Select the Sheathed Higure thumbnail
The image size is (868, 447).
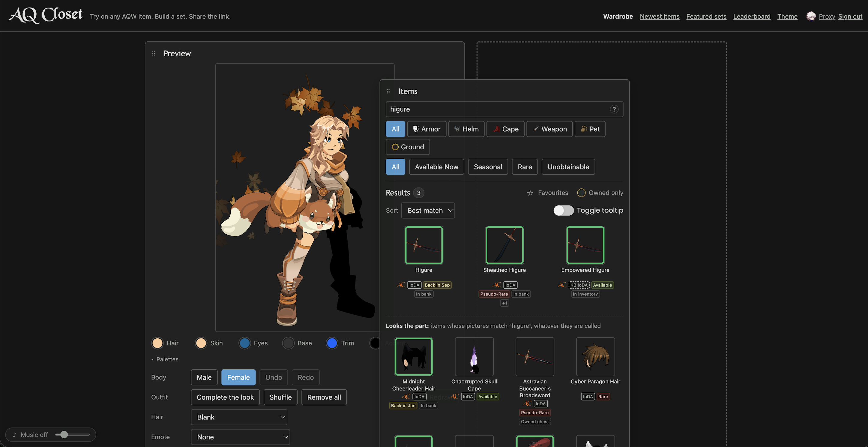[504, 245]
